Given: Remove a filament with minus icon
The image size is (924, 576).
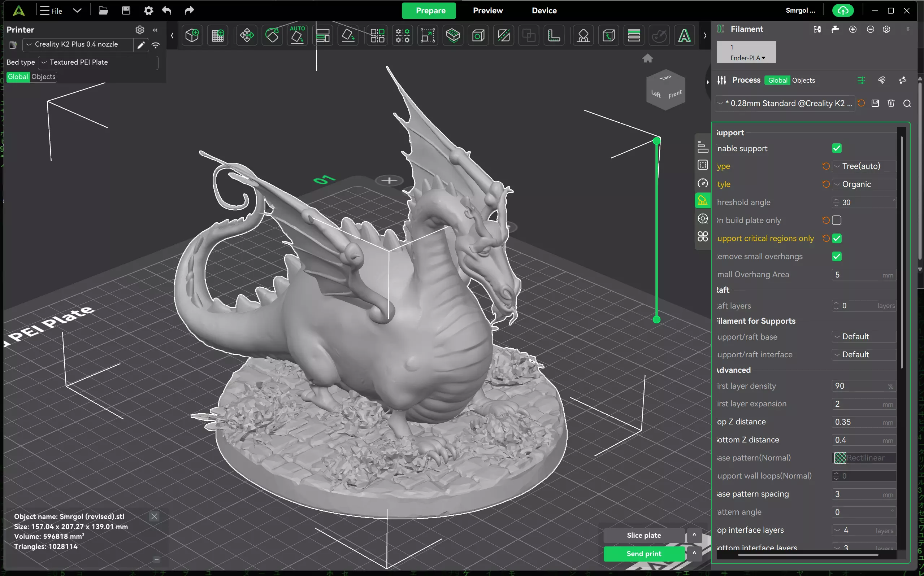Looking at the screenshot, I should [x=870, y=29].
